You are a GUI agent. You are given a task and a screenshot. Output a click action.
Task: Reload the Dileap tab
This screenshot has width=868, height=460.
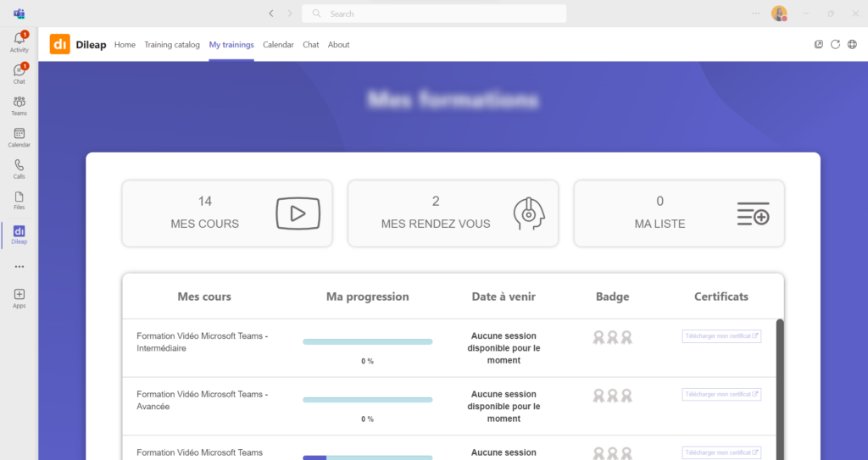(x=835, y=44)
